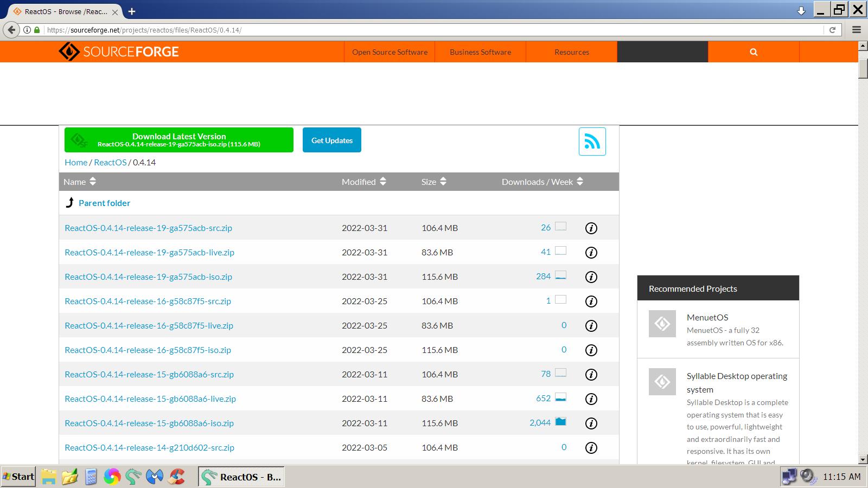Open the file manager taskbar icon
The height and width of the screenshot is (488, 868).
(x=49, y=477)
